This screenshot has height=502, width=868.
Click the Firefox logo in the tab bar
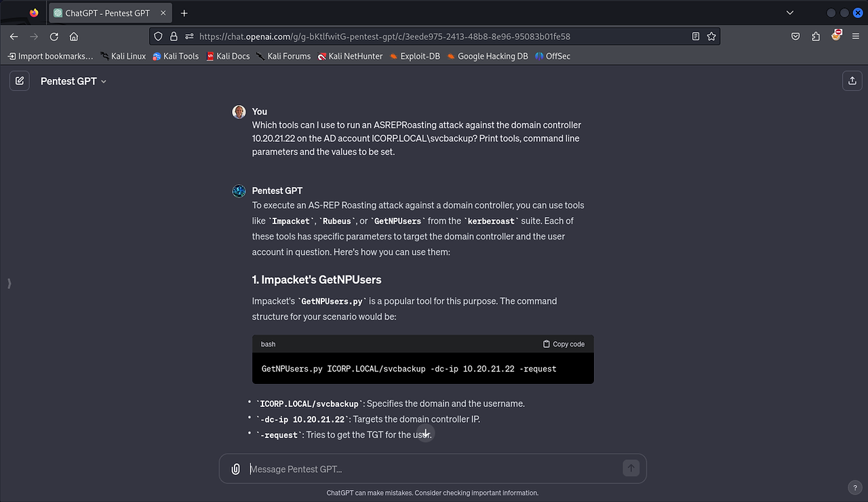35,13
